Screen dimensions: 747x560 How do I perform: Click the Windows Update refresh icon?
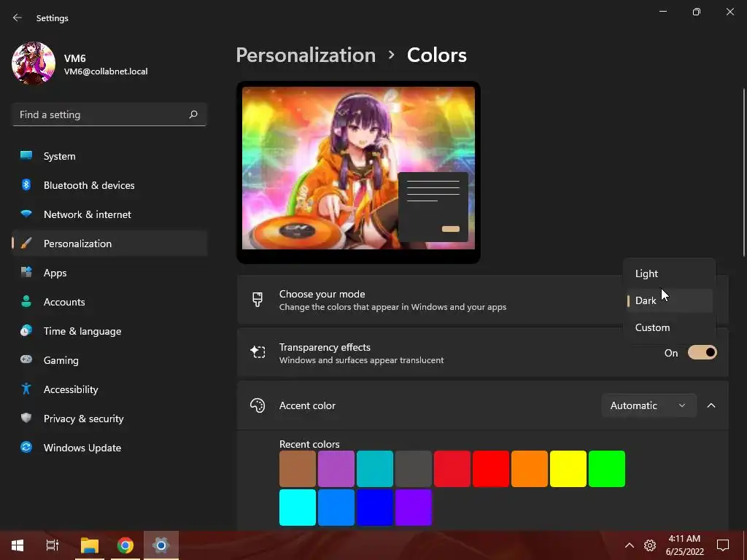pos(26,447)
